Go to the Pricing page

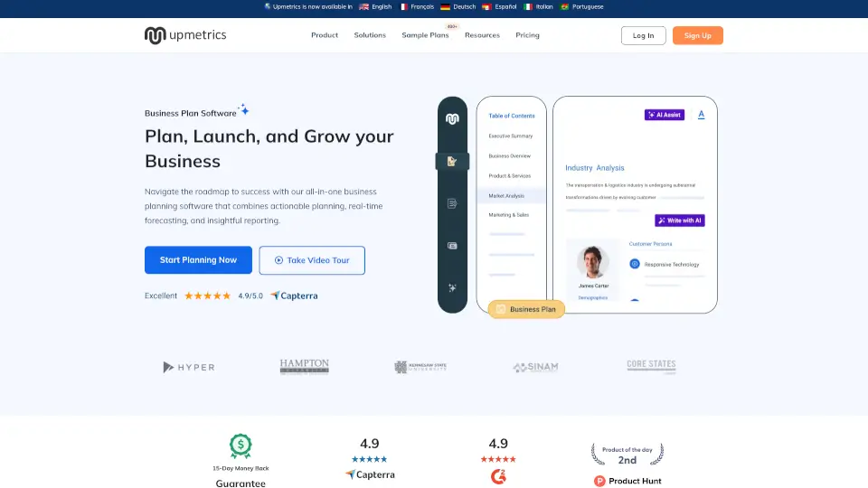527,35
